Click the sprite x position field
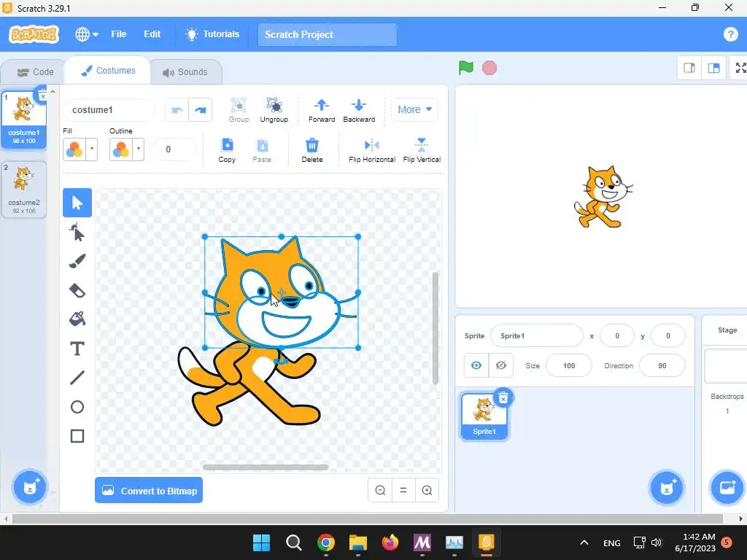 coord(617,335)
